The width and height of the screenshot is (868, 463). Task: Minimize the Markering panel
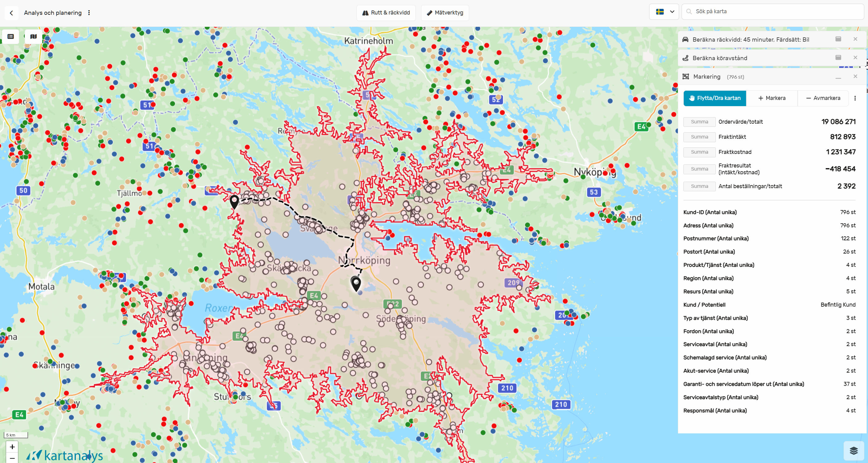pos(838,77)
